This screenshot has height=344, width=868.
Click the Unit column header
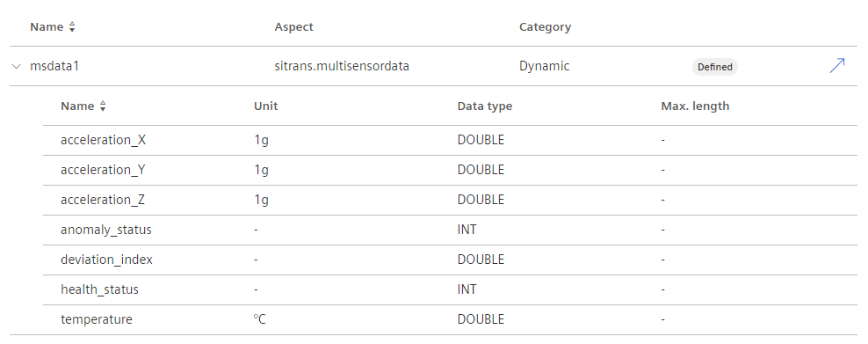pyautogui.click(x=265, y=106)
